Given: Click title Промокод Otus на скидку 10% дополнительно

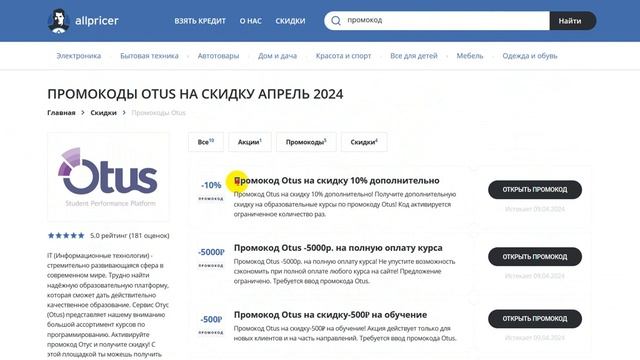Looking at the screenshot, I should [x=337, y=180].
